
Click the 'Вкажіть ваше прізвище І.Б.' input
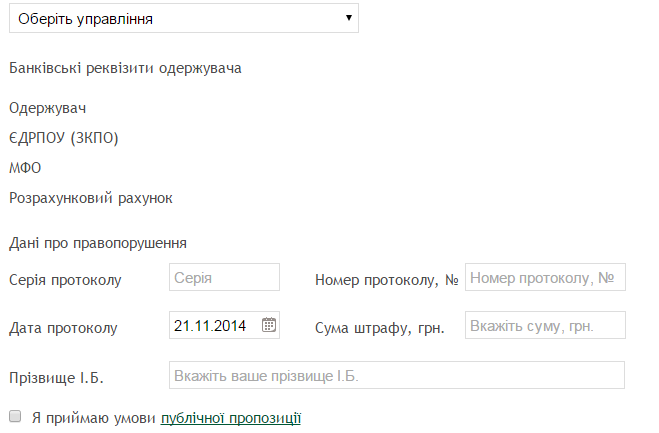pyautogui.click(x=396, y=375)
